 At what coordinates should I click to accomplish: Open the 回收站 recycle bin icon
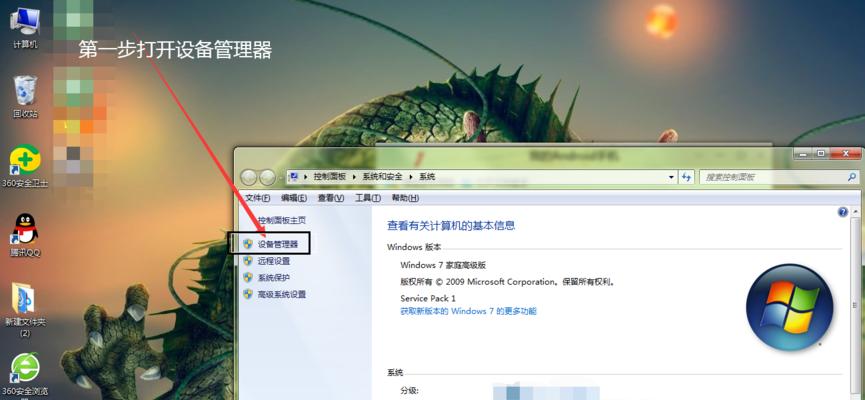(x=25, y=97)
